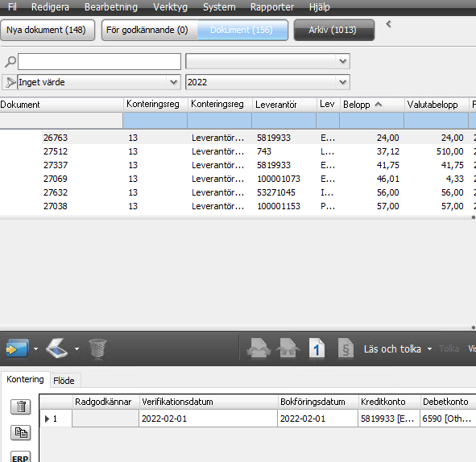Click the Valutabelopp column header
The width and height of the screenshot is (476, 462).
[437, 105]
